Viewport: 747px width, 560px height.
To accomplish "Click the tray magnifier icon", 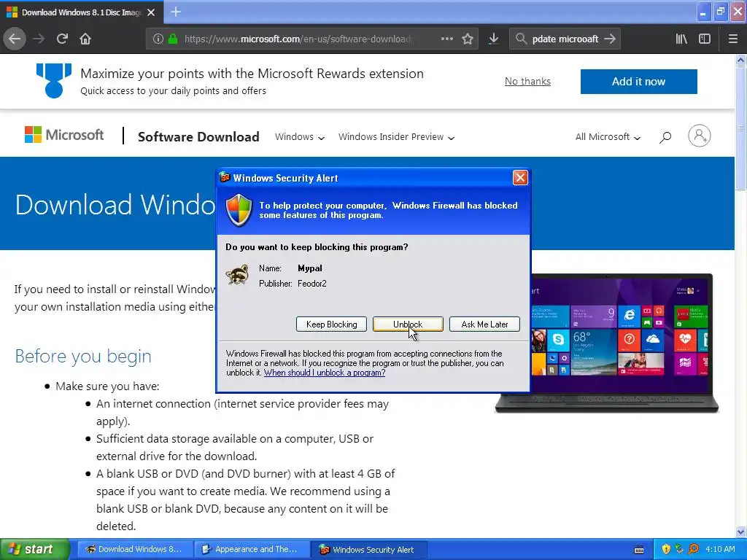I will (x=693, y=549).
